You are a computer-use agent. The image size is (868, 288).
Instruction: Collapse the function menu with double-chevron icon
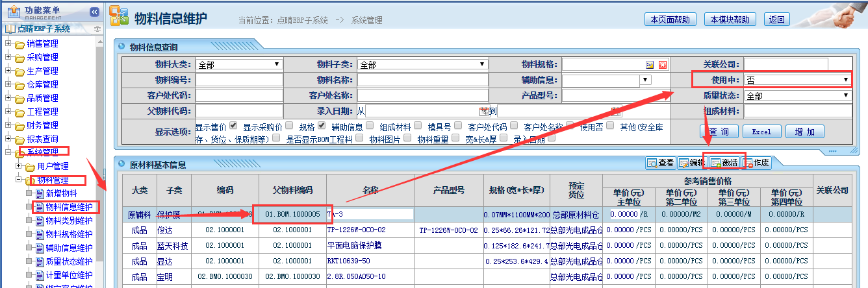tap(94, 12)
